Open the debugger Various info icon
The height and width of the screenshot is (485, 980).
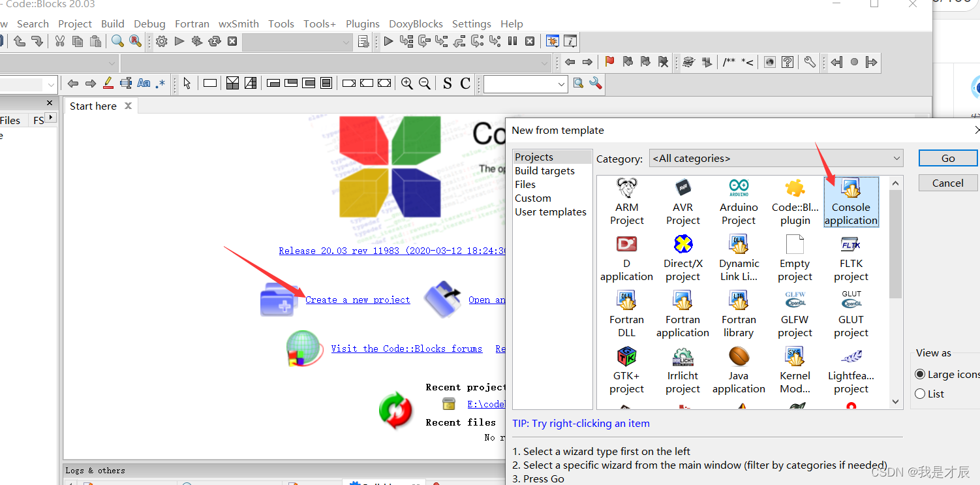pos(570,41)
